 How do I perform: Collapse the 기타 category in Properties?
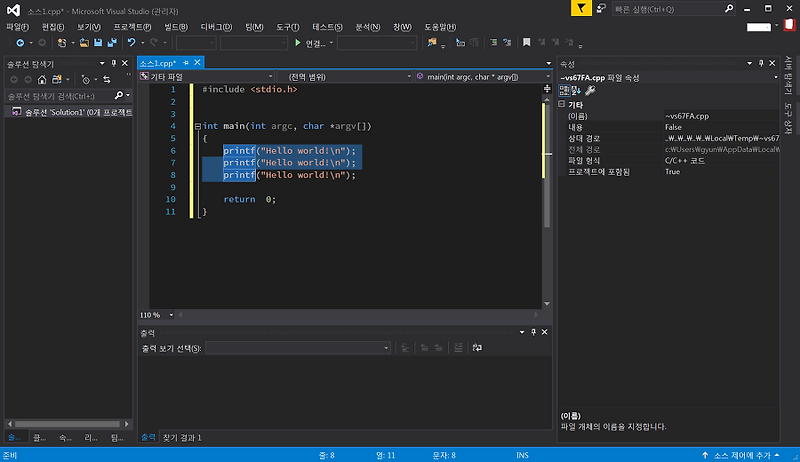[x=562, y=104]
